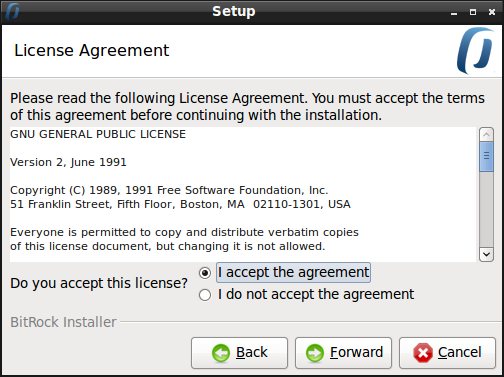Choose "I do not accept the agreement" option

coord(205,295)
